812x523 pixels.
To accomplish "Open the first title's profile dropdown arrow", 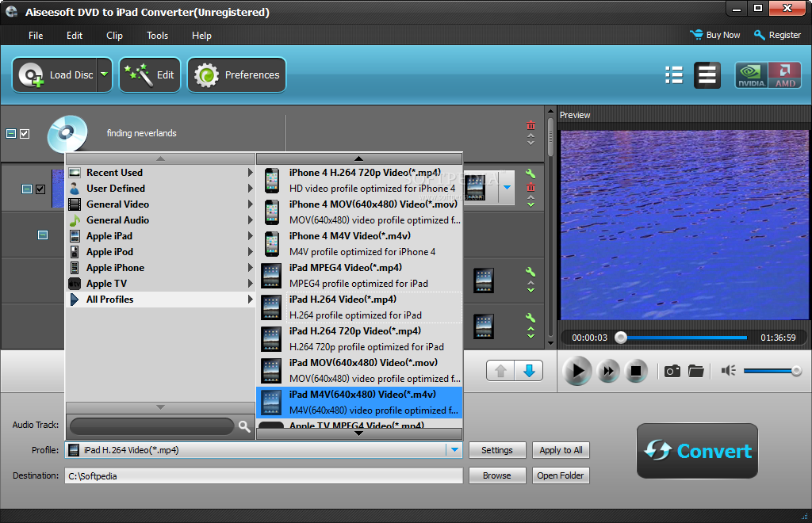I will pos(507,187).
